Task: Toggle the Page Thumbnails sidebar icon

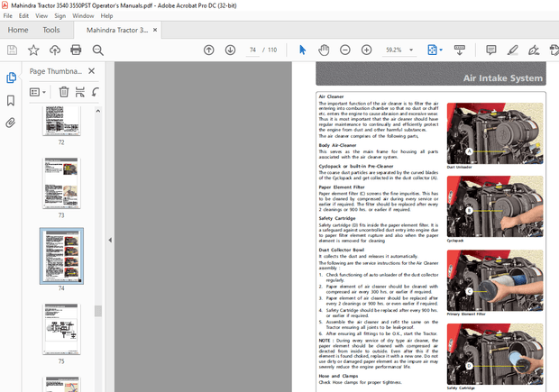Action: click(11, 78)
